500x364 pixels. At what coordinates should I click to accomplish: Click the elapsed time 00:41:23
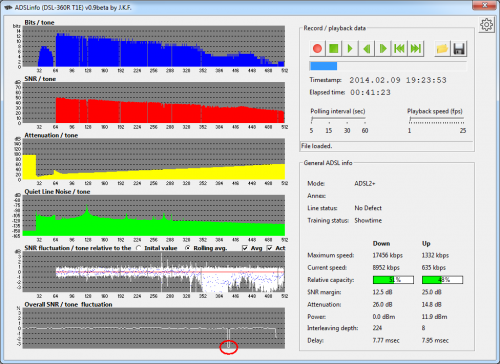click(x=370, y=92)
